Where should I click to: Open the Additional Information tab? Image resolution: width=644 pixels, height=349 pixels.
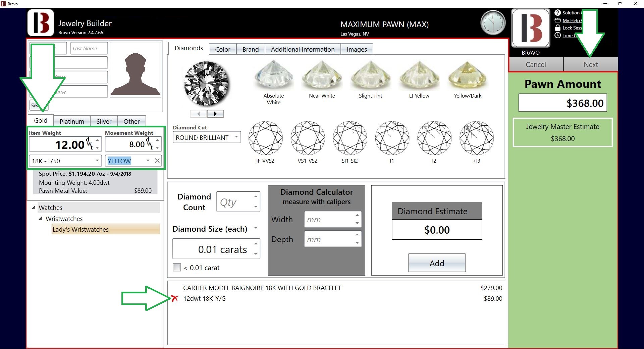(303, 49)
